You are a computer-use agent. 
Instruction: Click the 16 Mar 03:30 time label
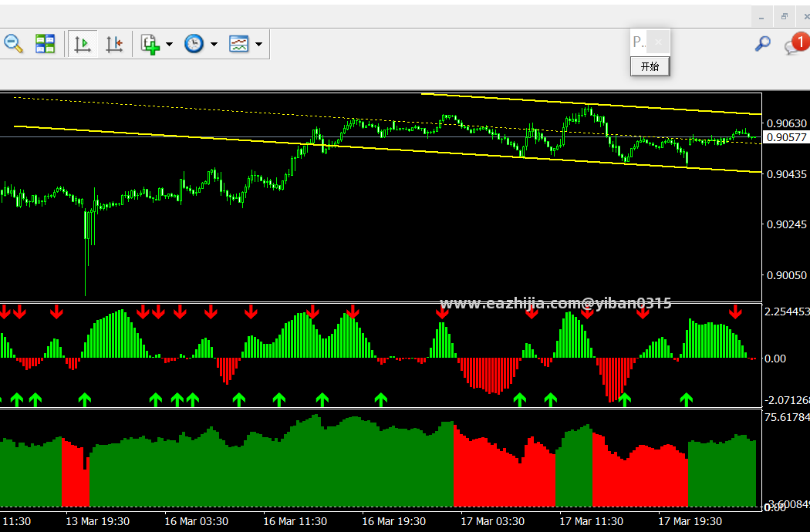pyautogui.click(x=196, y=522)
